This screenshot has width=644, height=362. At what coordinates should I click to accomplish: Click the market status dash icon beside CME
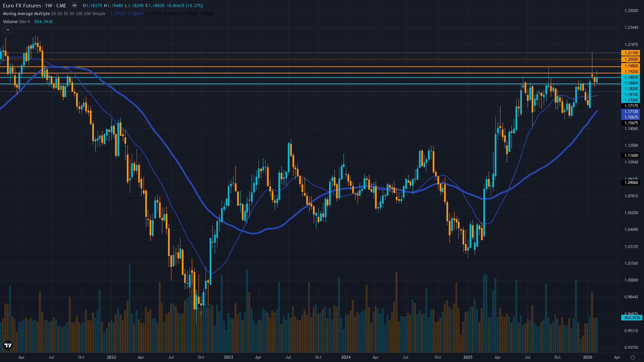point(74,6)
